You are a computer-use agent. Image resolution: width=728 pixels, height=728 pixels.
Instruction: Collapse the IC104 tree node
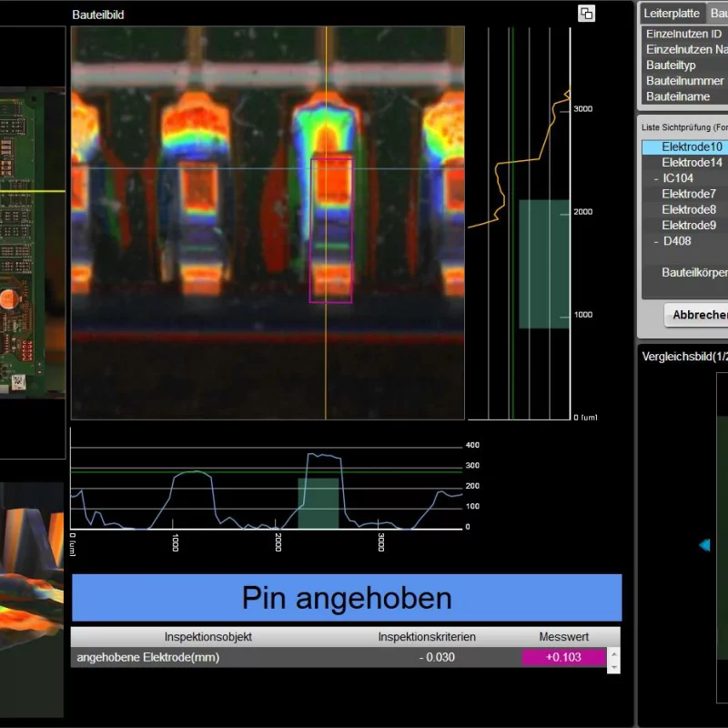pyautogui.click(x=656, y=178)
